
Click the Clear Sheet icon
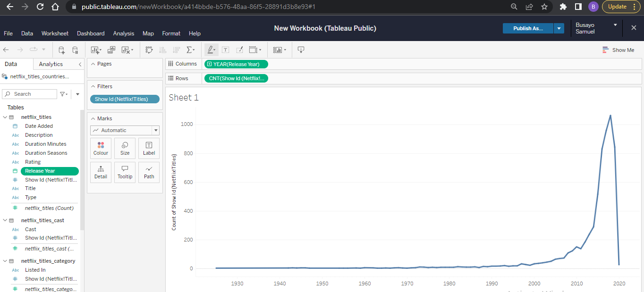click(x=127, y=50)
